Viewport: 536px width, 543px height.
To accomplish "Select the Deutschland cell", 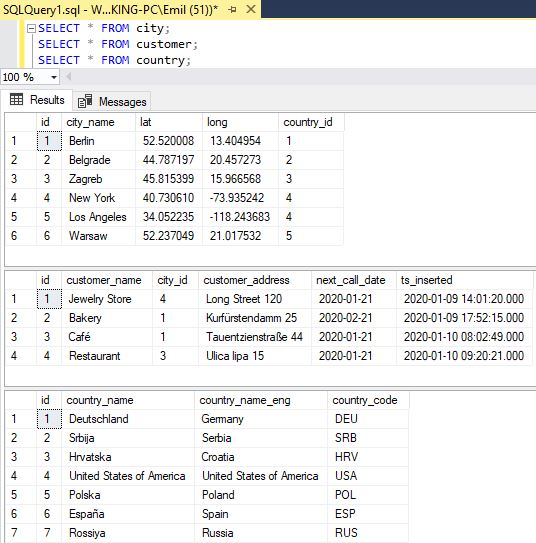I will [x=128, y=419].
